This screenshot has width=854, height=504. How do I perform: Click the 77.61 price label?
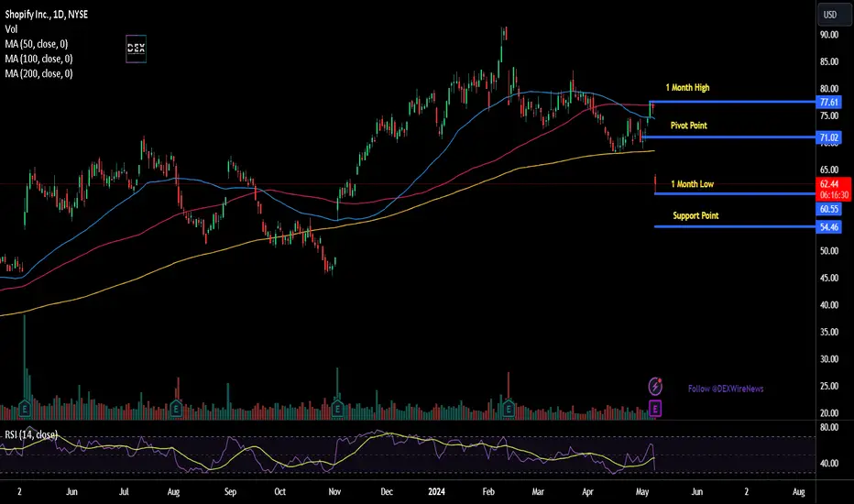[x=829, y=102]
